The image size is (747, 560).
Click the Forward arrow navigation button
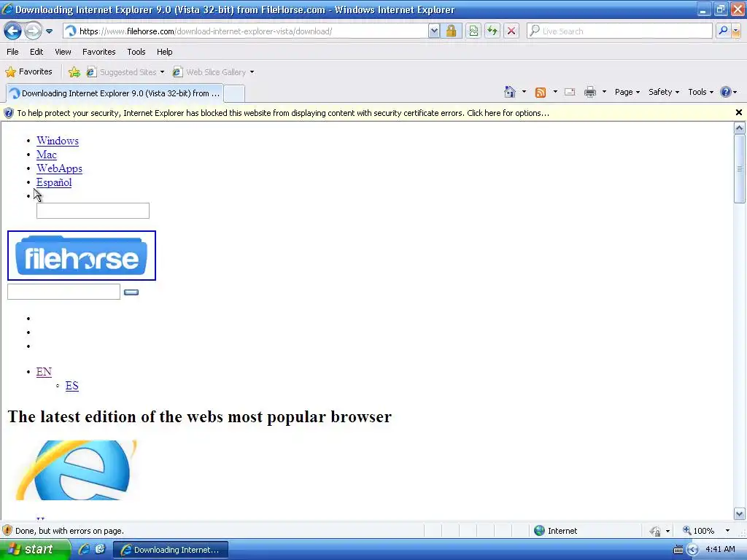(x=33, y=31)
